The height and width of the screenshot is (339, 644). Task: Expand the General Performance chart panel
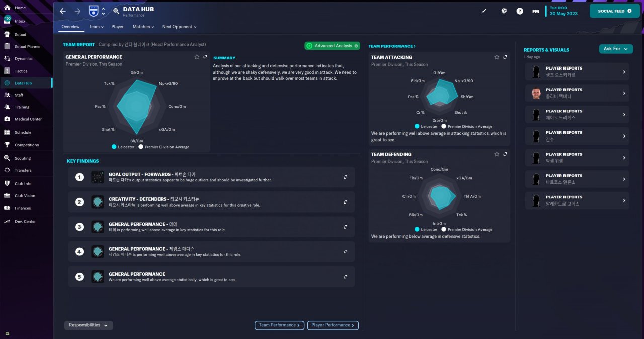click(x=205, y=57)
